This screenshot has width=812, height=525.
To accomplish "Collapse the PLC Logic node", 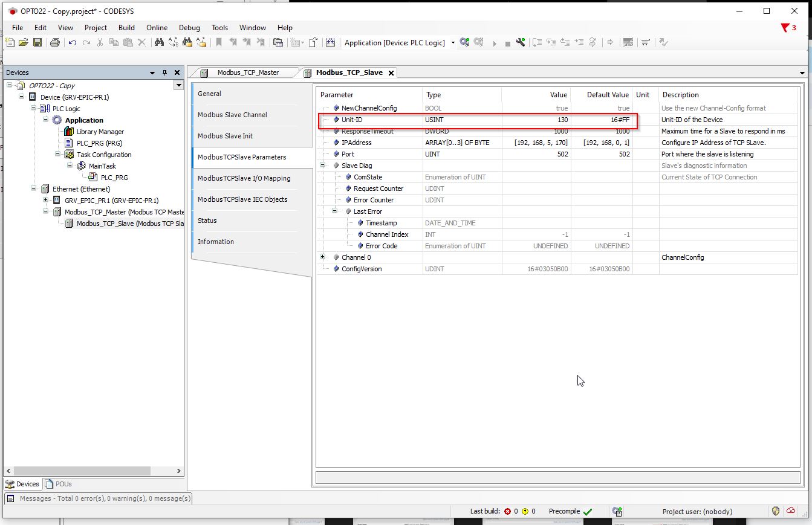I will 34,108.
